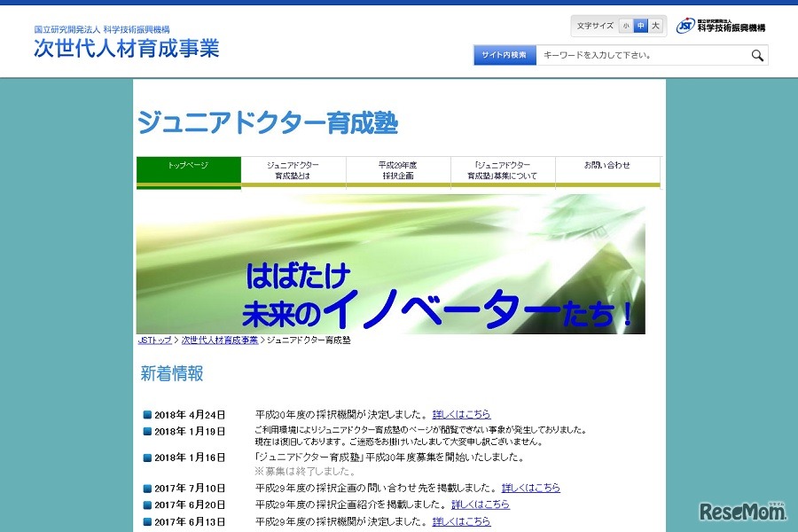The image size is (798, 532).
Task: Click the 新着情報 heading
Action: (x=172, y=373)
